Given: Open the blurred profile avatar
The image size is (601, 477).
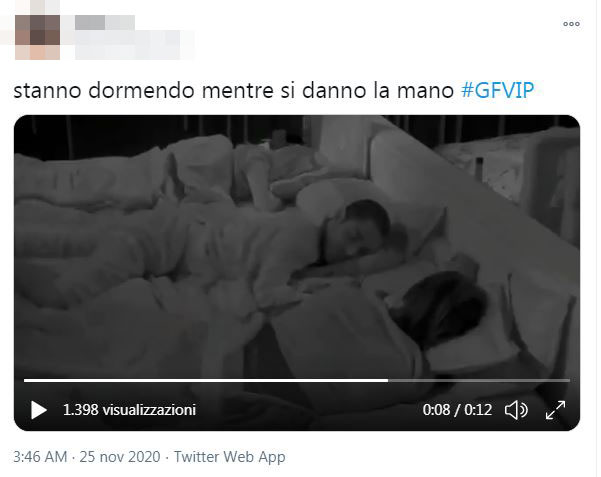Looking at the screenshot, I should [x=37, y=37].
